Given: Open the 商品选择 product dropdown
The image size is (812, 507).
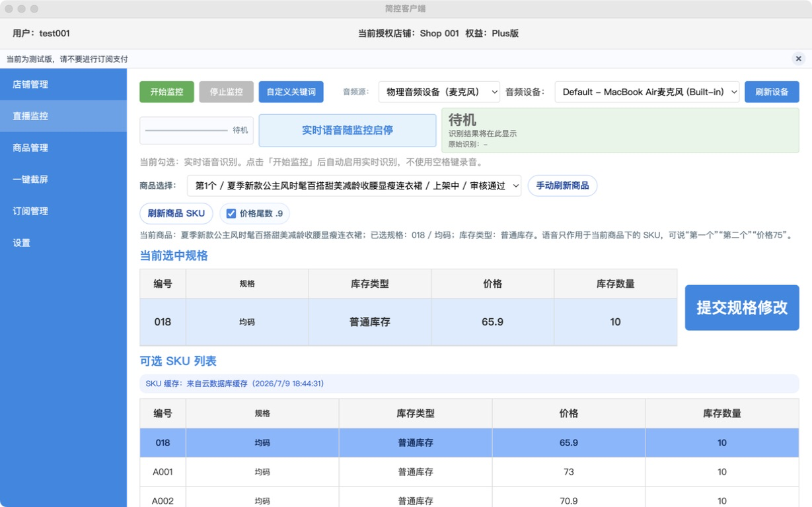Looking at the screenshot, I should (354, 186).
